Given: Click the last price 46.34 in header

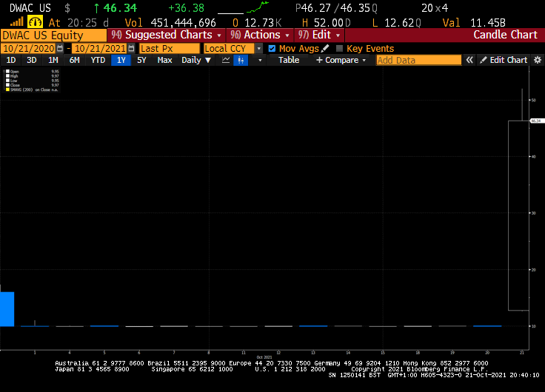Looking at the screenshot, I should [120, 8].
